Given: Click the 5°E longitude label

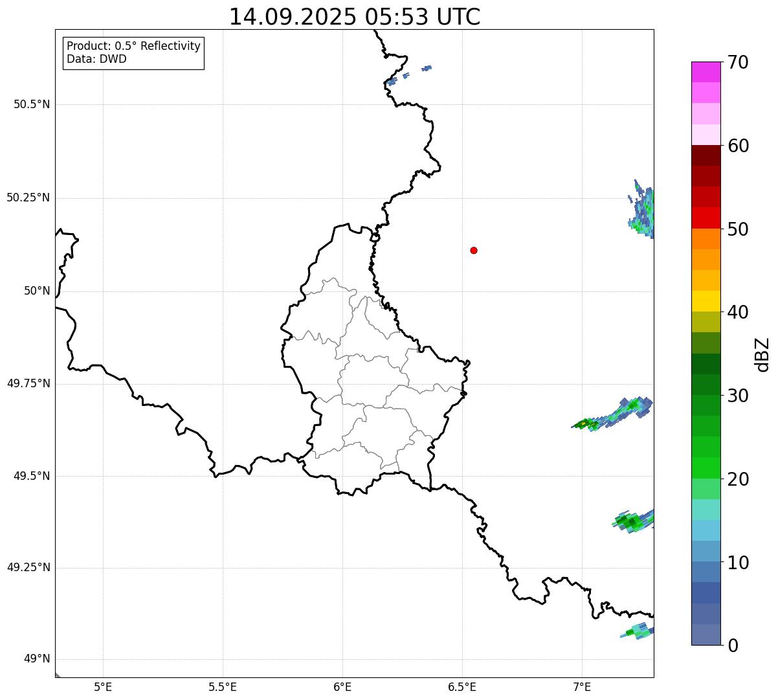Looking at the screenshot, I should pos(103,686).
